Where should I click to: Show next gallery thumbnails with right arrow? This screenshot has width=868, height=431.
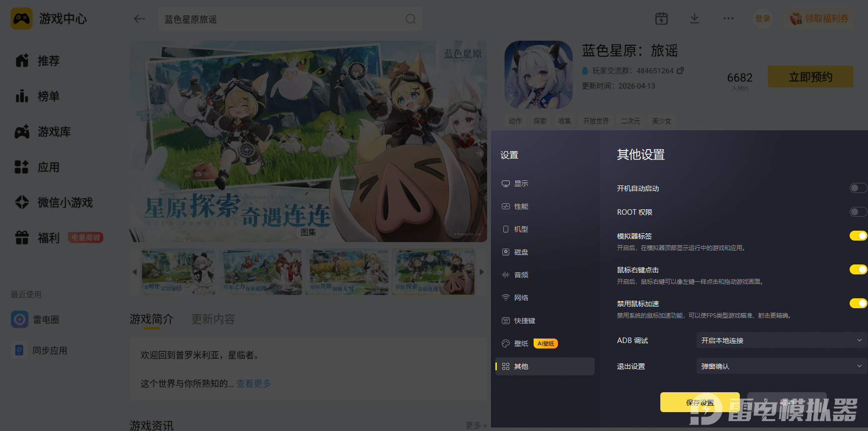481,272
